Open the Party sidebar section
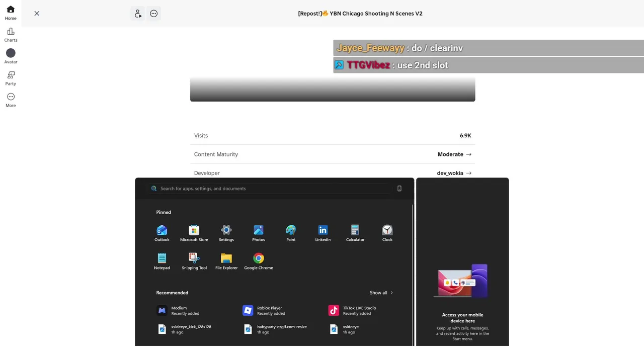 (x=11, y=78)
